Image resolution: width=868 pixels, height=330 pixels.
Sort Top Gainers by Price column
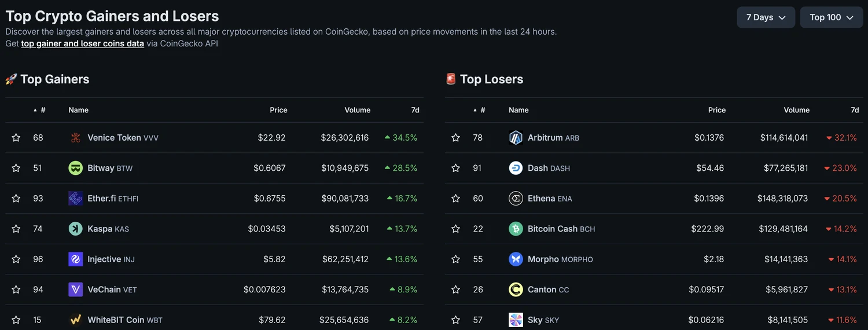(x=278, y=110)
